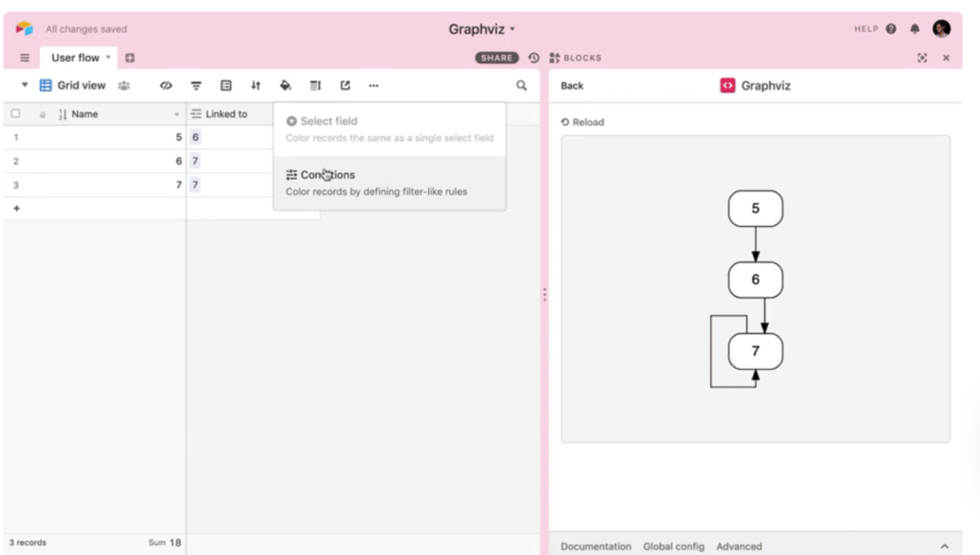Click the search magnifying glass icon
This screenshot has width=980, height=555.
point(521,85)
